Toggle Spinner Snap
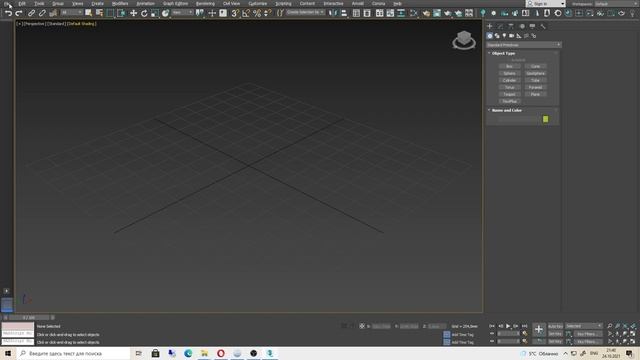The width and height of the screenshot is (640, 360). click(267, 13)
